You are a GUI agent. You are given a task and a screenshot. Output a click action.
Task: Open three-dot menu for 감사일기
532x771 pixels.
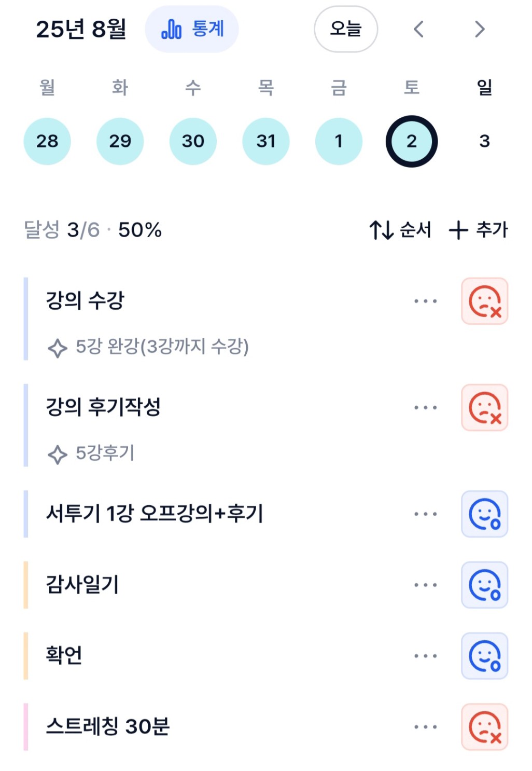click(x=425, y=585)
